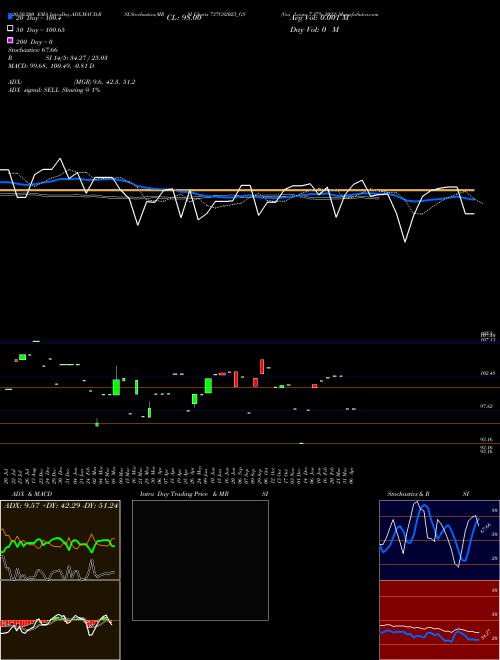
Task: Click the 'Avg Vol: 0.001 M' label
Action: pos(319,18)
